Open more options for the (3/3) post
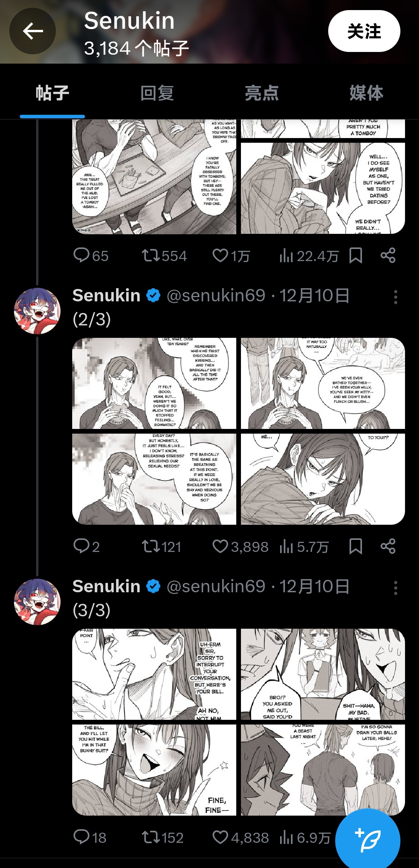The height and width of the screenshot is (868, 419). [x=395, y=588]
